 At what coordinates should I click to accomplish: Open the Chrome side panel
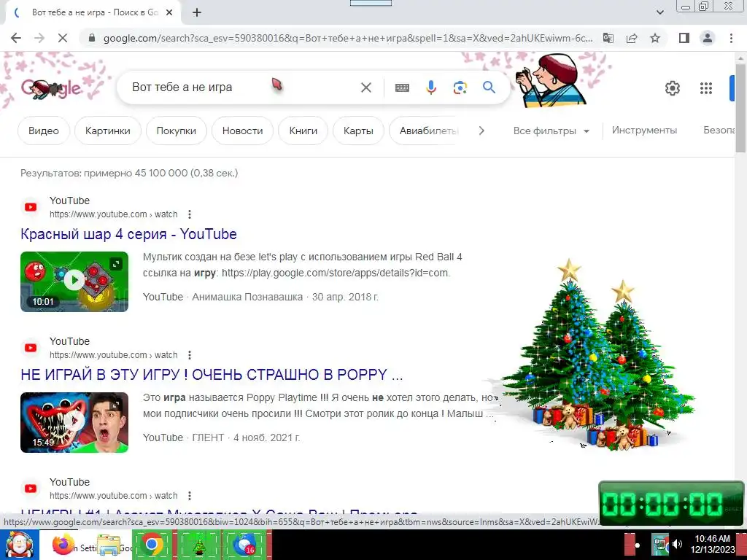coord(684,38)
